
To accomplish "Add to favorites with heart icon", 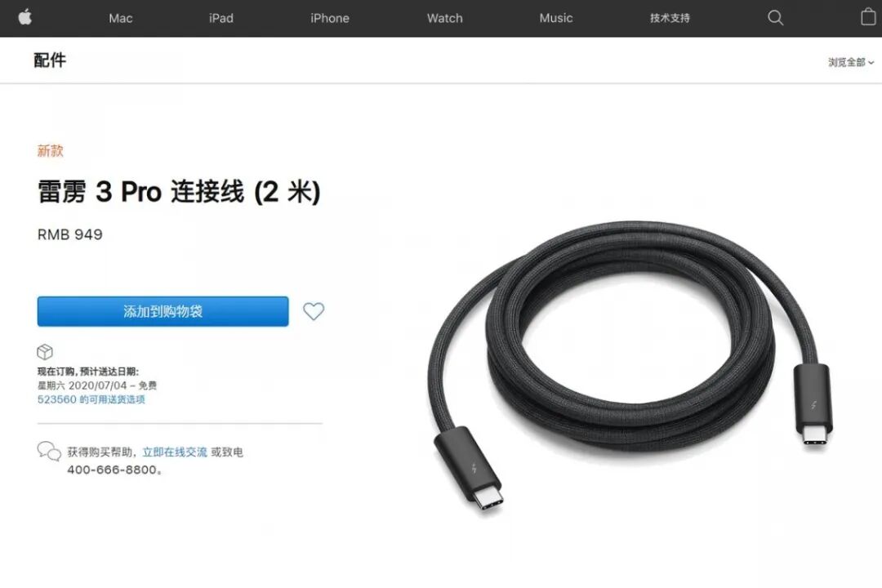I will [x=314, y=311].
